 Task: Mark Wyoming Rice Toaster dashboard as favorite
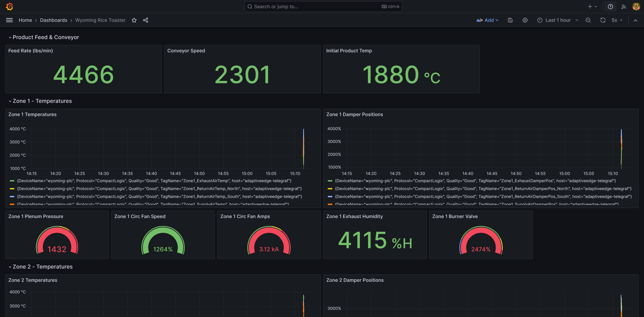(x=134, y=20)
